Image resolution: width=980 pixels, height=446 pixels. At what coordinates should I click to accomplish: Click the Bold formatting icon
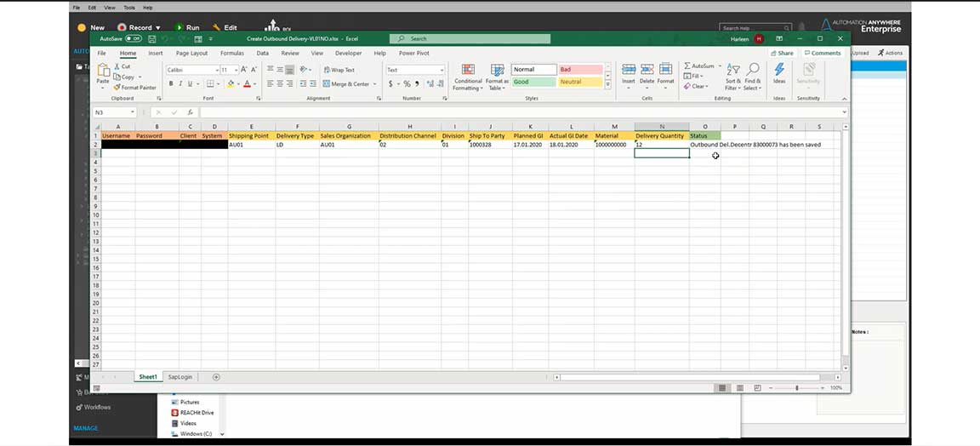point(171,84)
